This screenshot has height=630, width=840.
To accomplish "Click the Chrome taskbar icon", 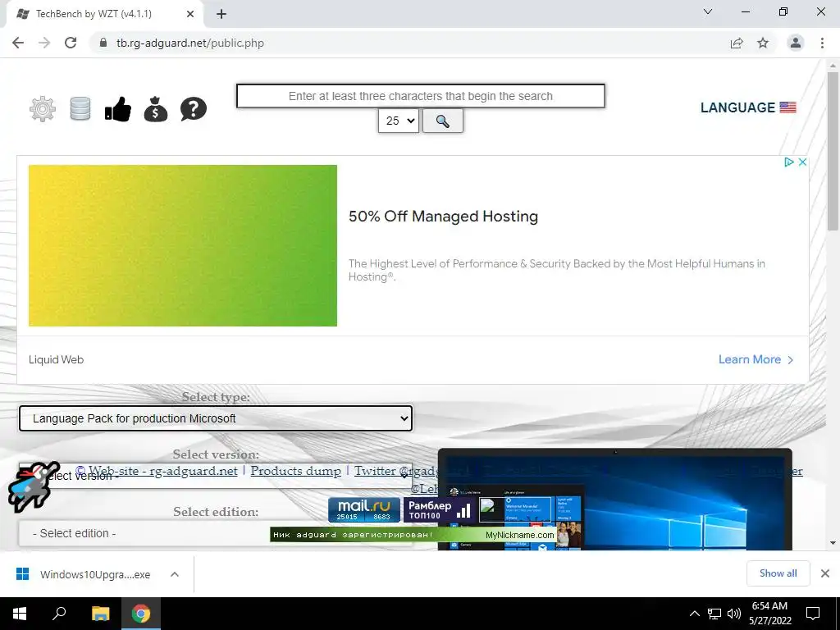I will coord(141,614).
